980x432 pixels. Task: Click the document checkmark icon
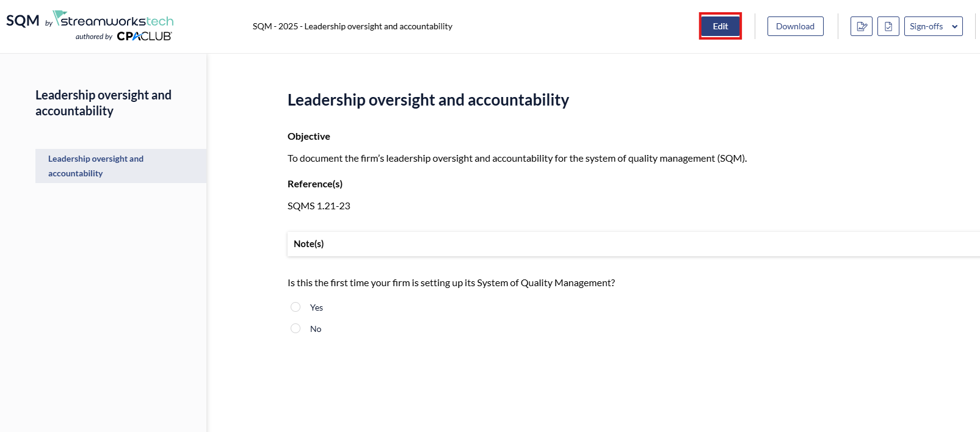click(x=888, y=26)
